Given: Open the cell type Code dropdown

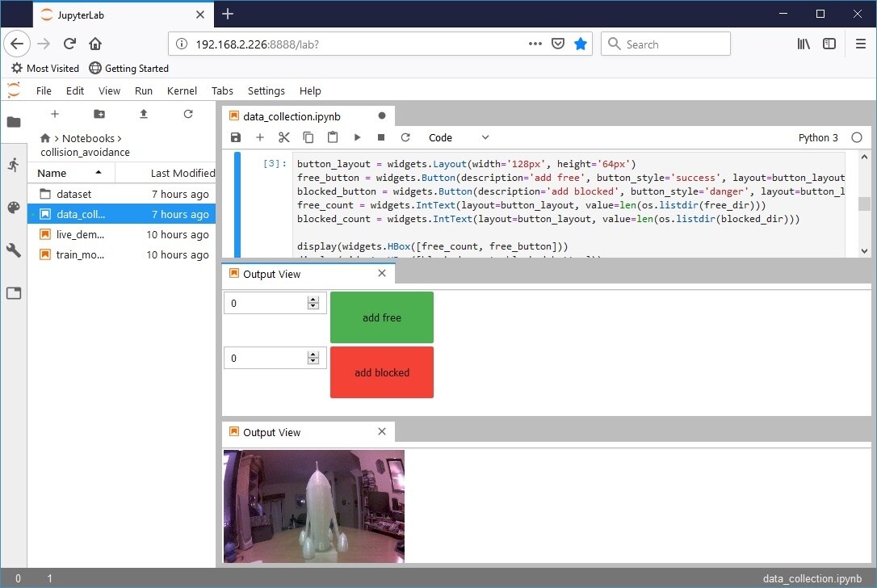Looking at the screenshot, I should click(x=458, y=138).
